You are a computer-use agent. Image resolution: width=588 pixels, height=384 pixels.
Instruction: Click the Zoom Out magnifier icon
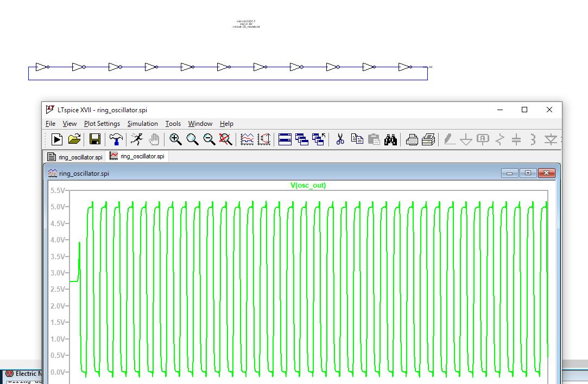point(209,139)
